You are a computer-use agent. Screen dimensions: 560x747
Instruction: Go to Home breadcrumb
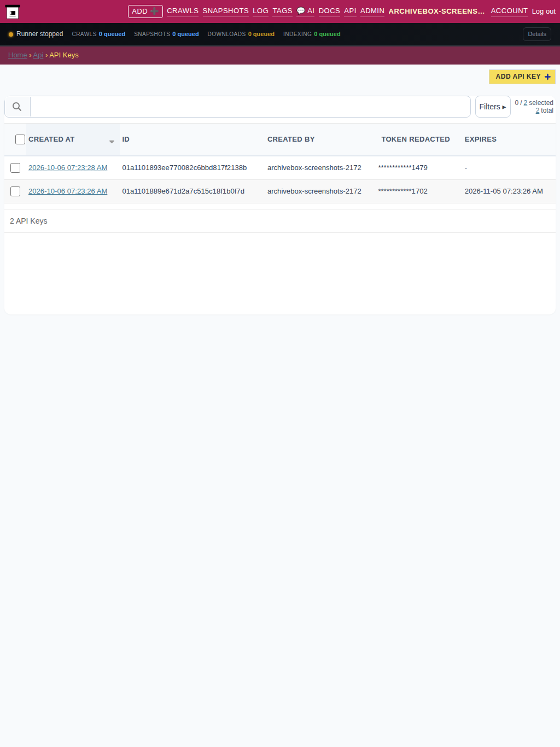click(x=17, y=55)
